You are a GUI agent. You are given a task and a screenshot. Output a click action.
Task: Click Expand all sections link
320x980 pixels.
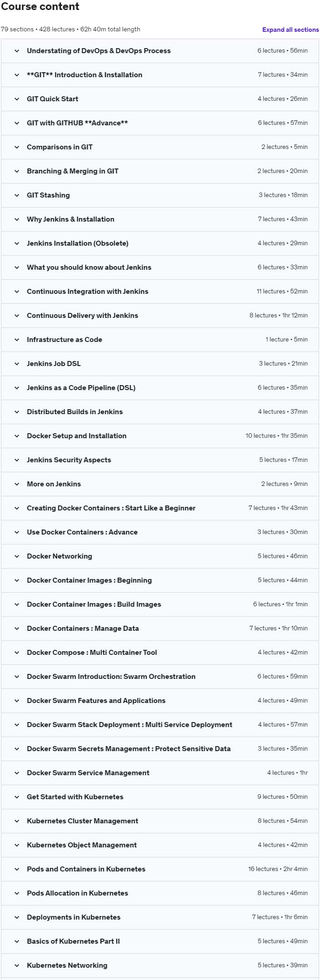coord(290,30)
